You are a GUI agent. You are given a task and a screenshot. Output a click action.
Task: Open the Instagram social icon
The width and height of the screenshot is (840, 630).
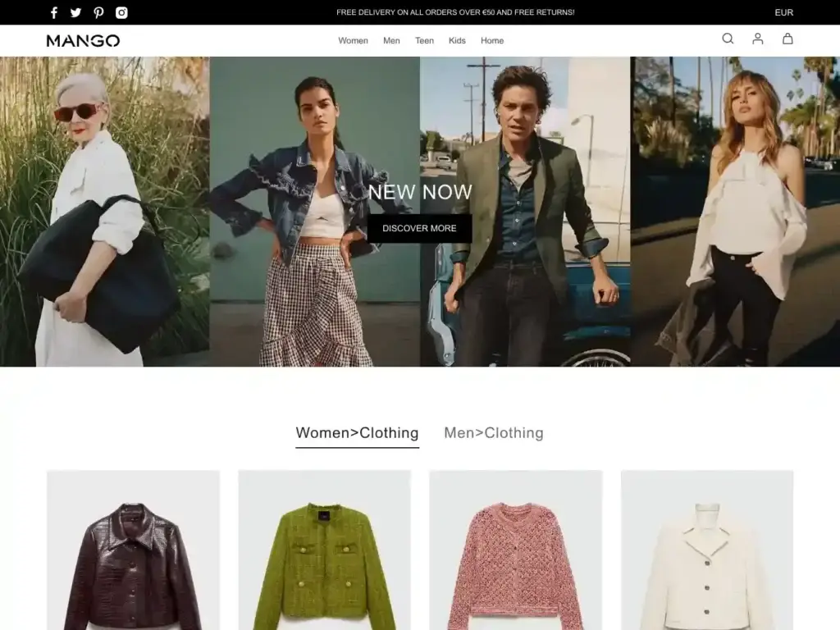(121, 12)
